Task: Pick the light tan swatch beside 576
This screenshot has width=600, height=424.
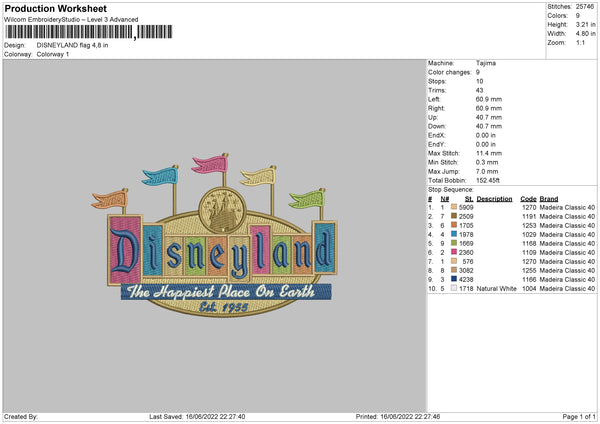Action: tap(454, 261)
